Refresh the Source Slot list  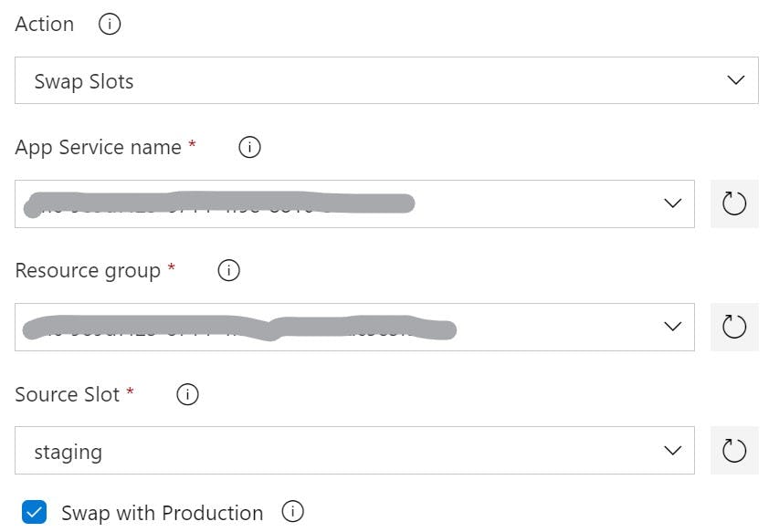[x=734, y=450]
